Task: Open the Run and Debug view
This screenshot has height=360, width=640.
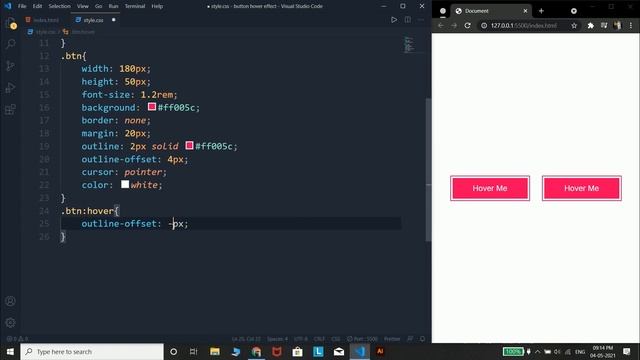Action: tap(11, 88)
